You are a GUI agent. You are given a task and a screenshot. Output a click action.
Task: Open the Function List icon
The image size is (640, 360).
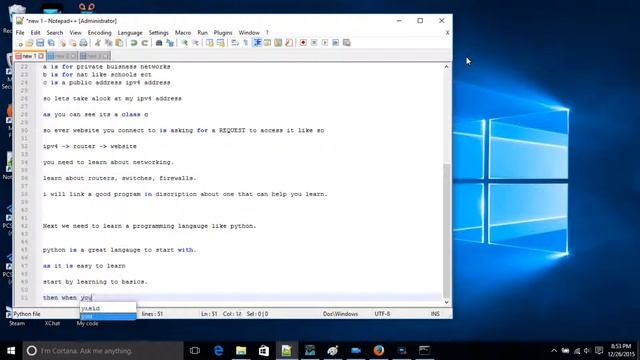tap(289, 43)
